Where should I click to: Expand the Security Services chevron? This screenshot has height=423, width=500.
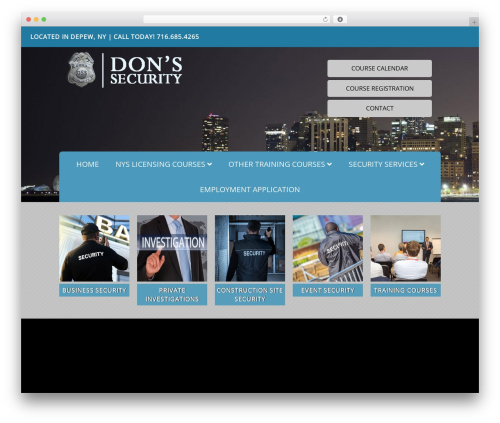click(x=422, y=164)
